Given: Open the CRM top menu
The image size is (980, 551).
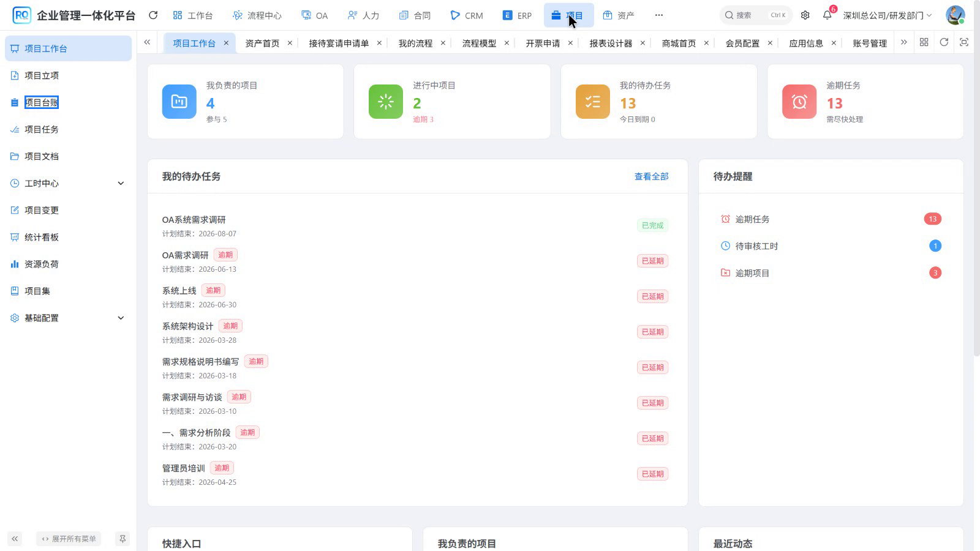Looking at the screenshot, I should [467, 15].
